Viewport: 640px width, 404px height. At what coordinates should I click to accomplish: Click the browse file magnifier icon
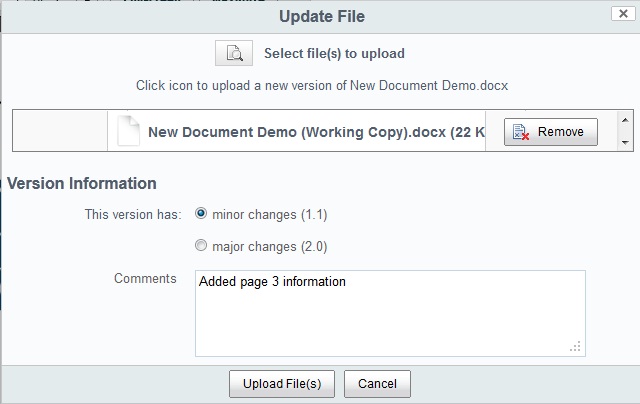(x=234, y=53)
